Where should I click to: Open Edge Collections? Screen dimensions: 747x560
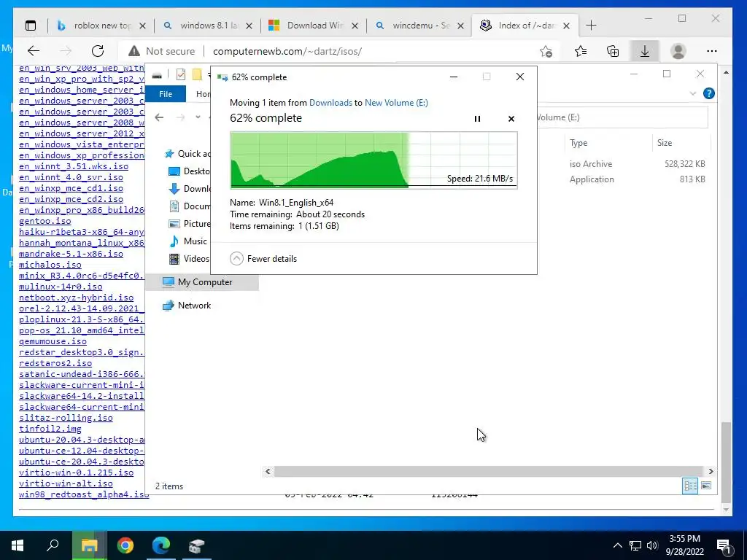[x=613, y=51]
